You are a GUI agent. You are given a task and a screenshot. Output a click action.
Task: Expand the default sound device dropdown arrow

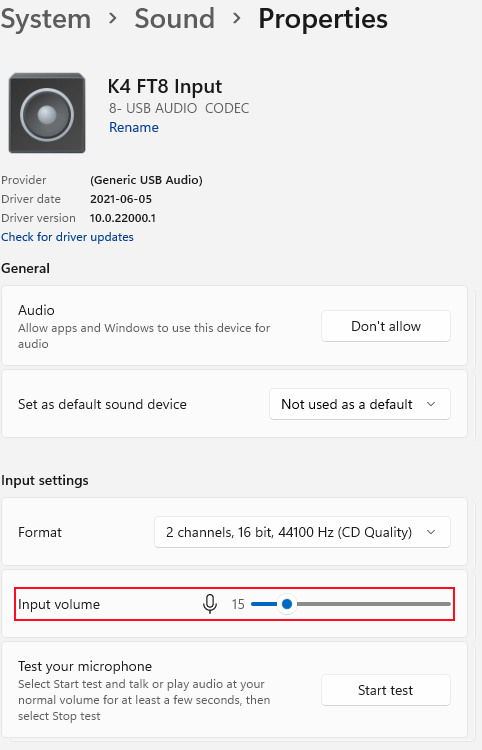(431, 404)
